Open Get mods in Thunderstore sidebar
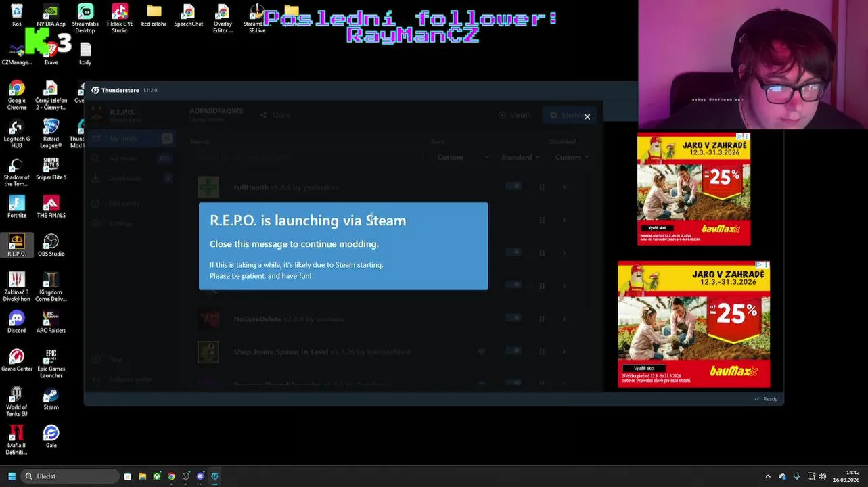This screenshot has height=487, width=868. (131, 158)
